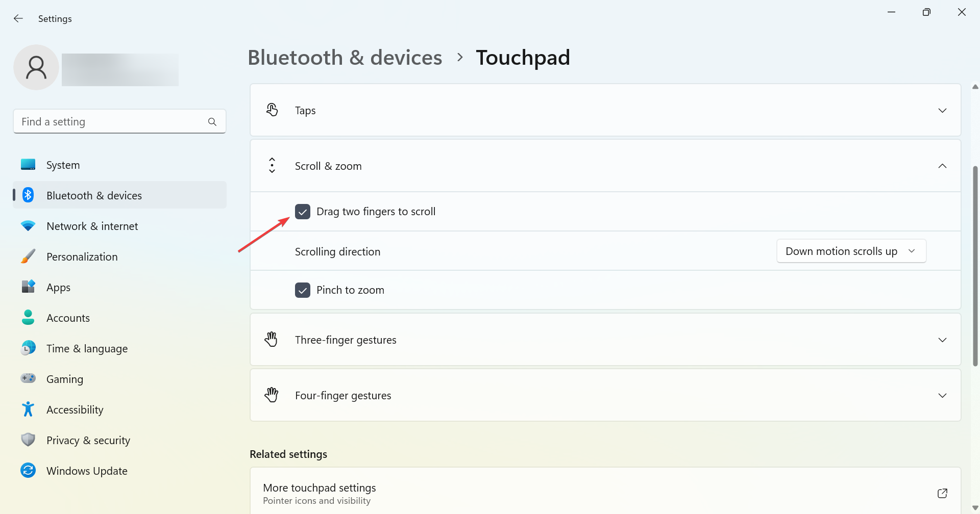Click the search magnifier icon
This screenshot has width=980, height=514.
212,122
